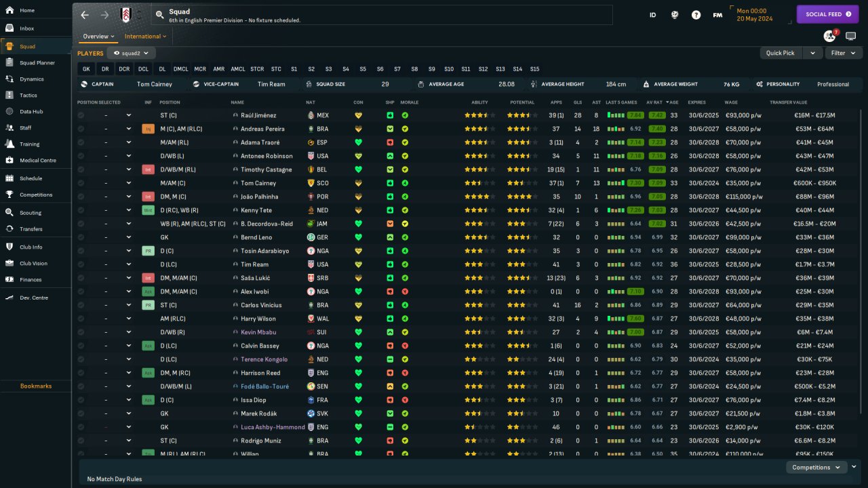Click the Social Feed button
868x488 pixels.
827,14
